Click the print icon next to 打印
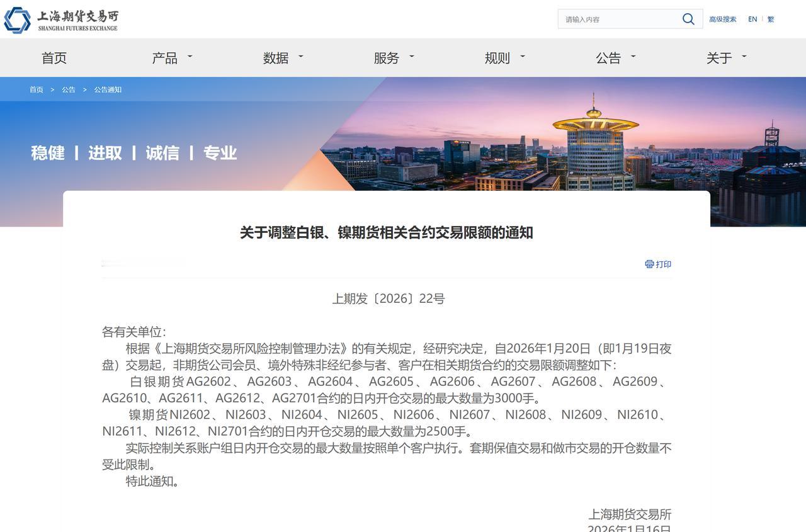 [649, 264]
